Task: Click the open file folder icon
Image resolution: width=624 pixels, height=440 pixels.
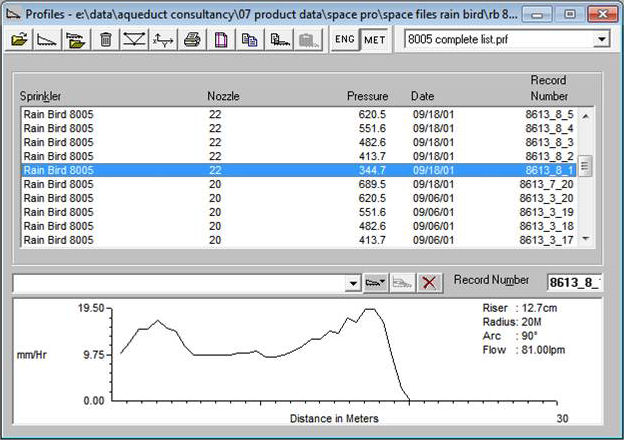Action: tap(19, 39)
